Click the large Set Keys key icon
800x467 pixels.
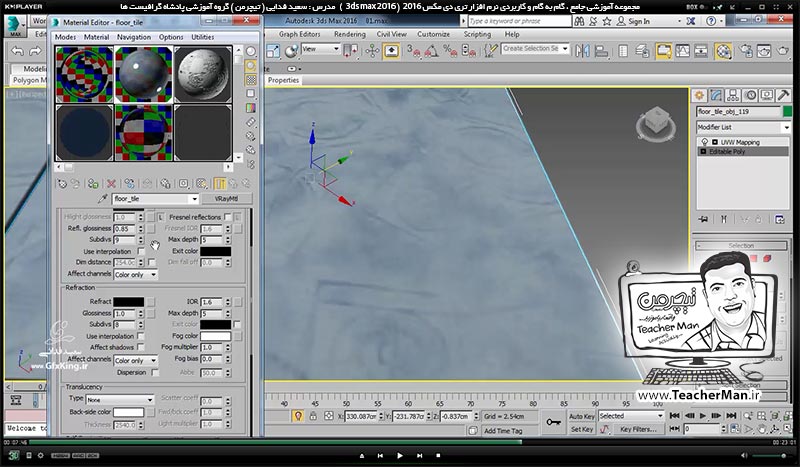coord(554,422)
